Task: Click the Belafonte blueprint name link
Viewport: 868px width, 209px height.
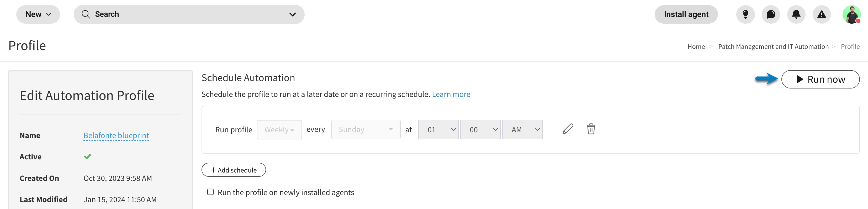Action: tap(116, 135)
